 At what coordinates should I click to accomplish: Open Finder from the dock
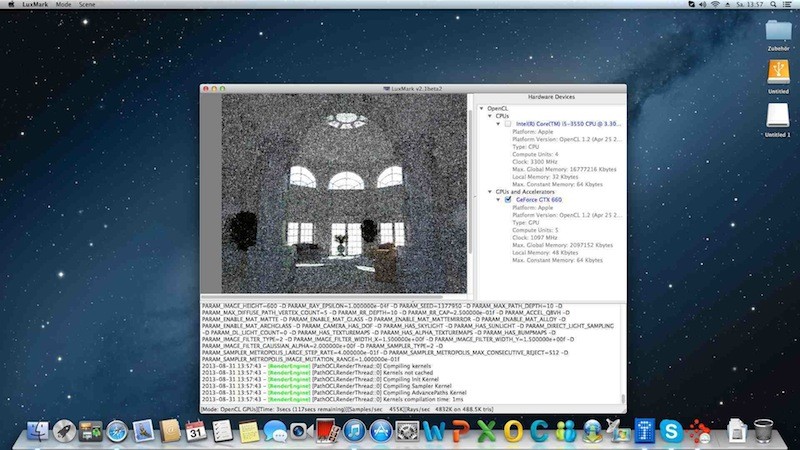(x=38, y=431)
